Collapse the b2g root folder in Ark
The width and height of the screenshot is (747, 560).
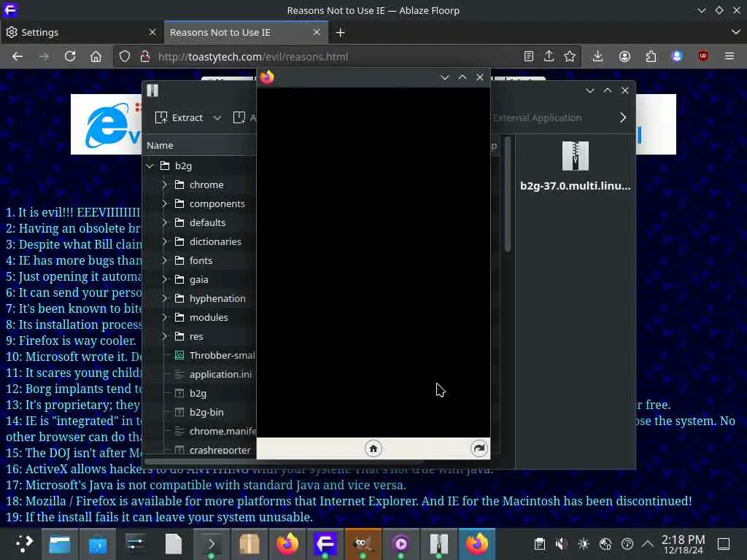pyautogui.click(x=150, y=166)
